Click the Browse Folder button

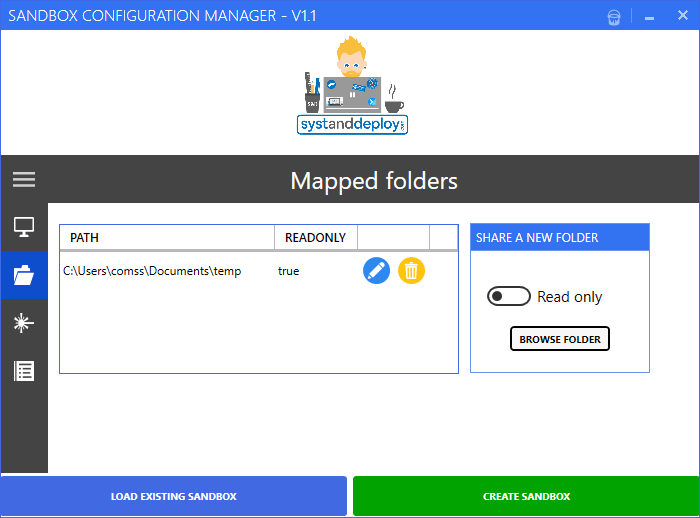point(560,339)
